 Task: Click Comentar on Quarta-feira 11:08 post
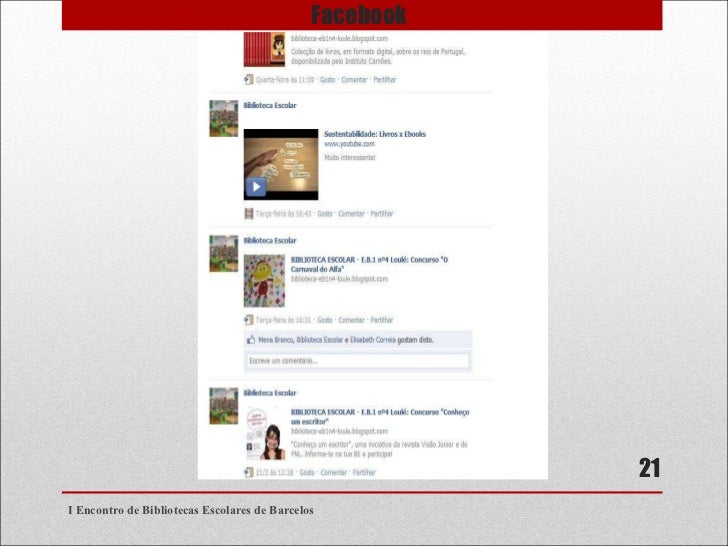point(354,80)
